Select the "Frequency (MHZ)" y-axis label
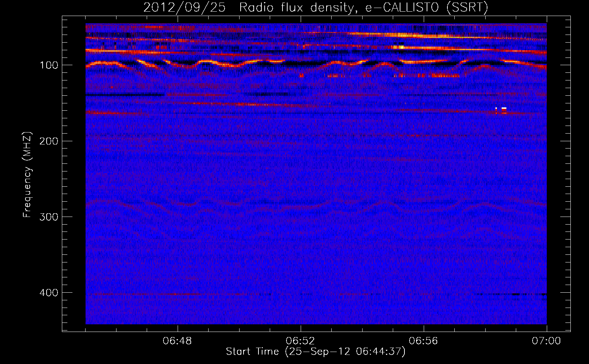Viewport: 589px width, 364px height. tap(27, 174)
